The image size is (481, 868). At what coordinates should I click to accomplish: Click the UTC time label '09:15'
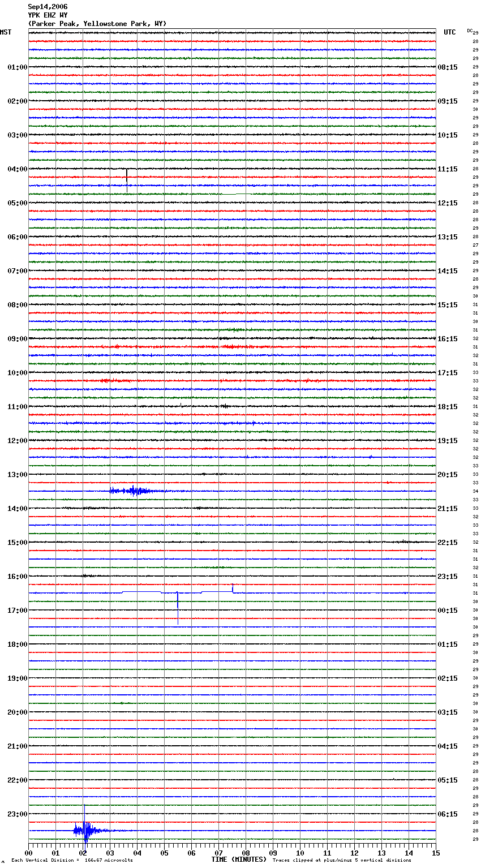click(448, 101)
